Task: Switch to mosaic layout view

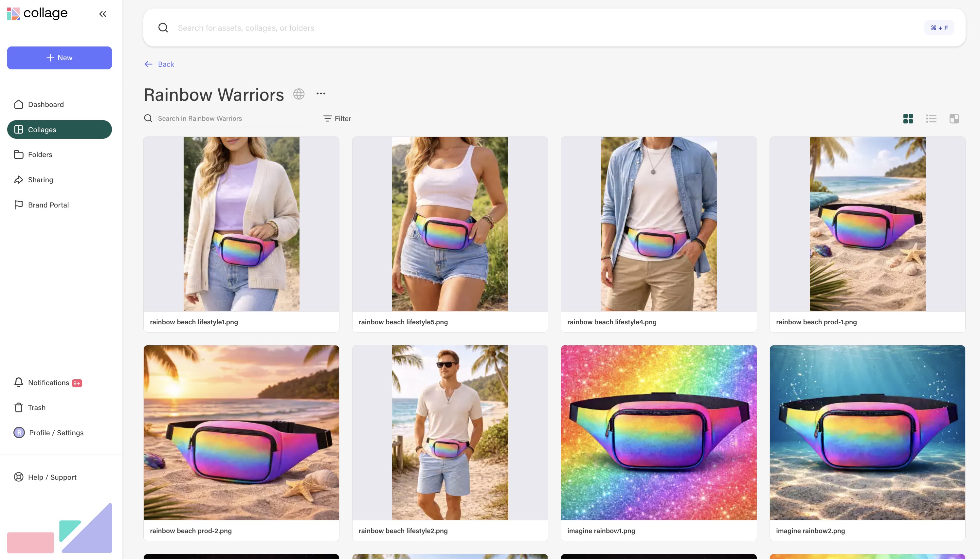Action: [954, 118]
